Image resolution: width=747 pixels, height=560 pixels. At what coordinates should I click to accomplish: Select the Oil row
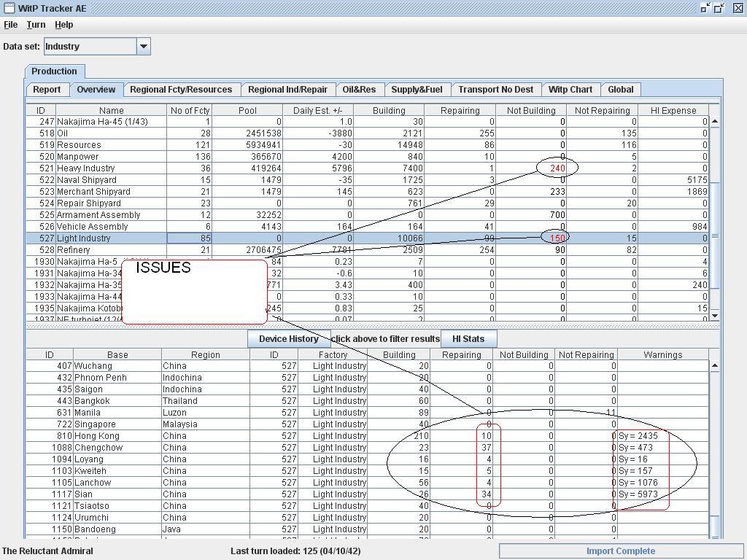point(367,133)
